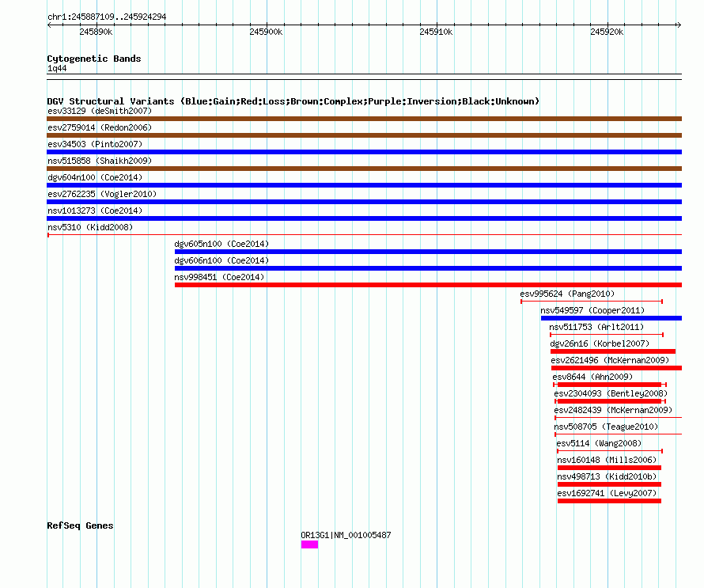Open the esv34503 (Pinto2007) variant label

[x=95, y=144]
